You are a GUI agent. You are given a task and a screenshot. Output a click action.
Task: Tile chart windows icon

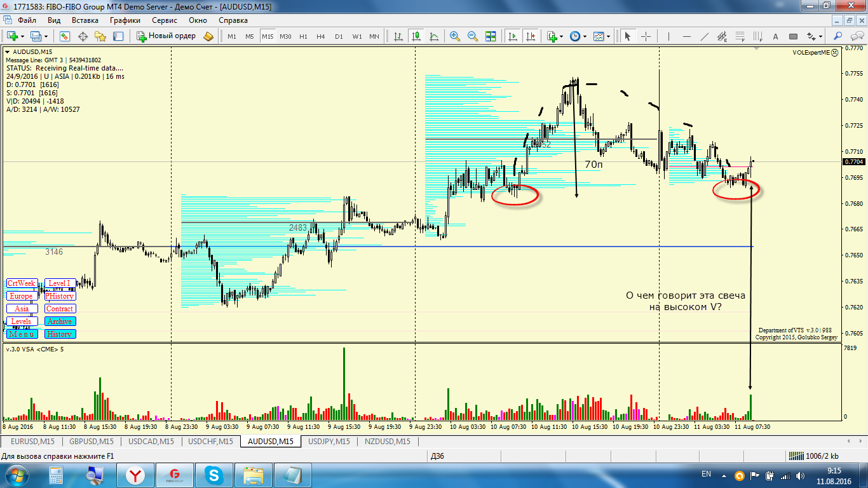(491, 36)
